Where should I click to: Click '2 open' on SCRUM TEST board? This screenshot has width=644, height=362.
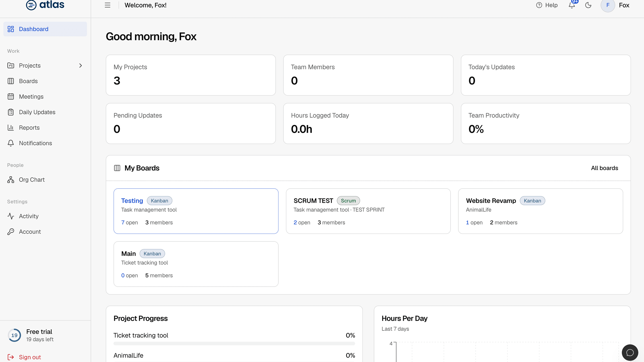(x=302, y=222)
